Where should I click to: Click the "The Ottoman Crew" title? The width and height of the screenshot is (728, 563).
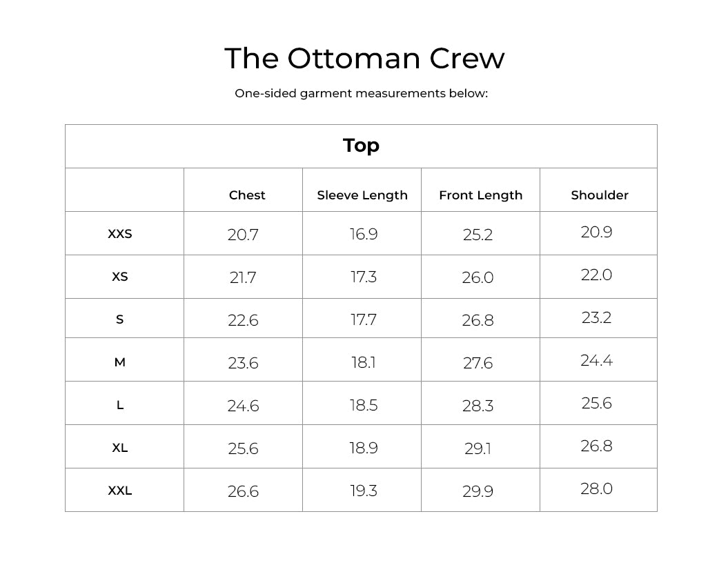pyautogui.click(x=364, y=59)
